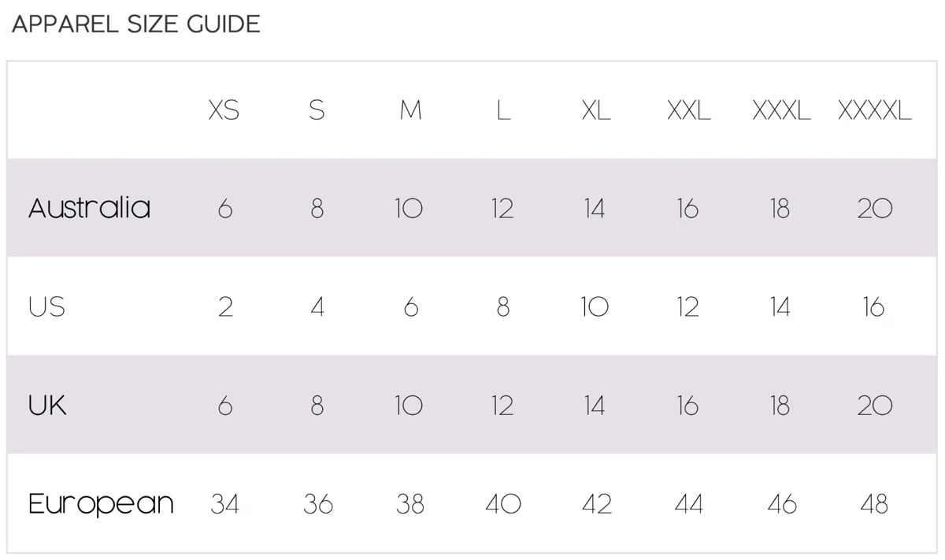Click US size 16 under XXXXL
This screenshot has height=560, width=945.
click(x=874, y=307)
